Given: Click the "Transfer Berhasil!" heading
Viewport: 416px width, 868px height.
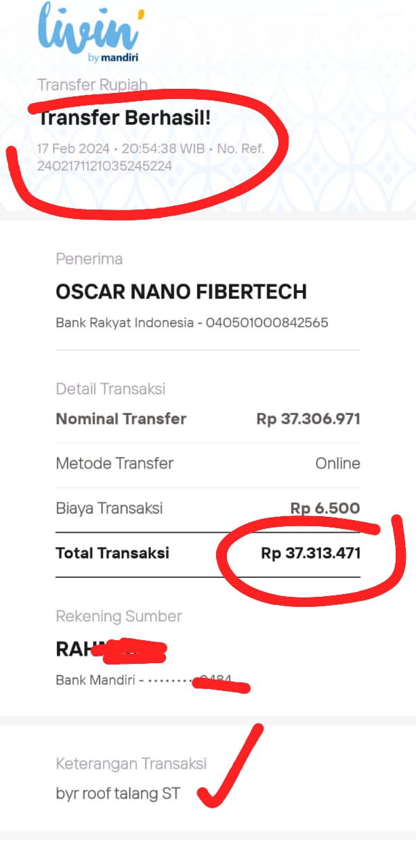Looking at the screenshot, I should (125, 117).
